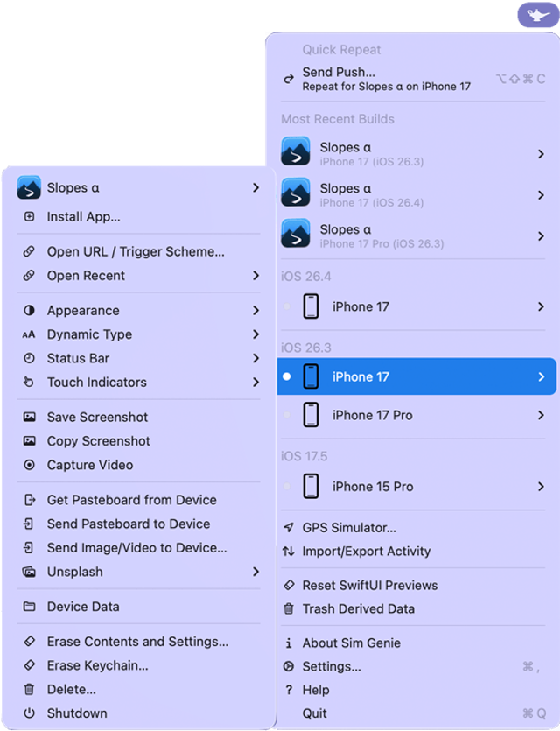The width and height of the screenshot is (560, 731).
Task: Click the Copy Screenshot picture icon
Action: [x=29, y=441]
